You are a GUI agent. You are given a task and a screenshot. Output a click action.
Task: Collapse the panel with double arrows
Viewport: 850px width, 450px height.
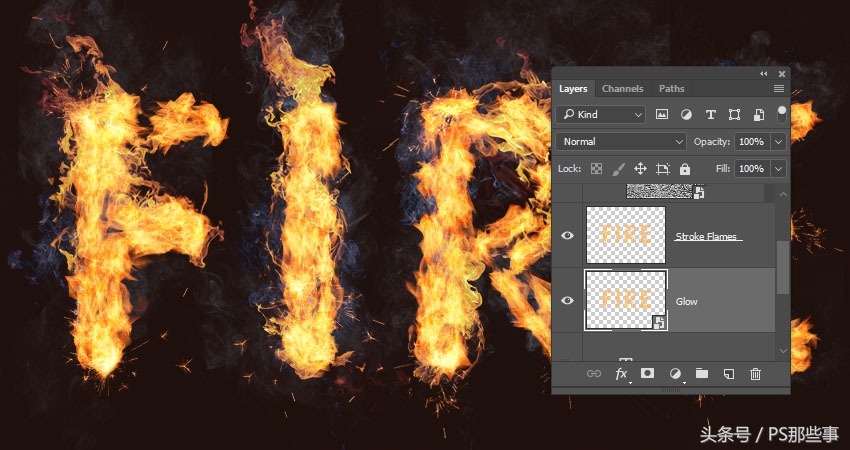tap(764, 74)
